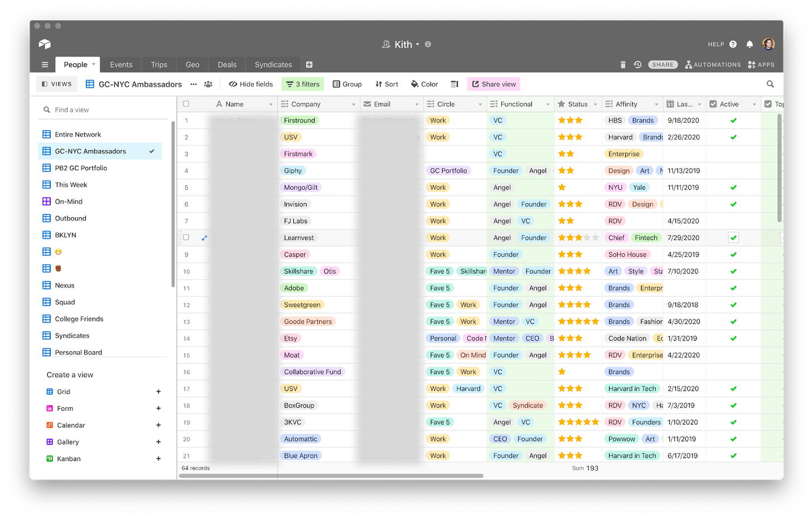Open the view options ellipsis menu
This screenshot has width=812, height=518.
194,84
